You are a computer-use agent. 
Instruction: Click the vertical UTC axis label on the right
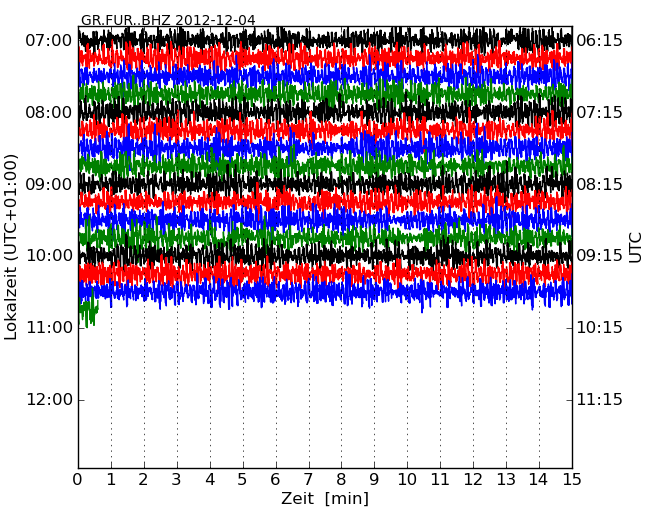click(x=635, y=248)
